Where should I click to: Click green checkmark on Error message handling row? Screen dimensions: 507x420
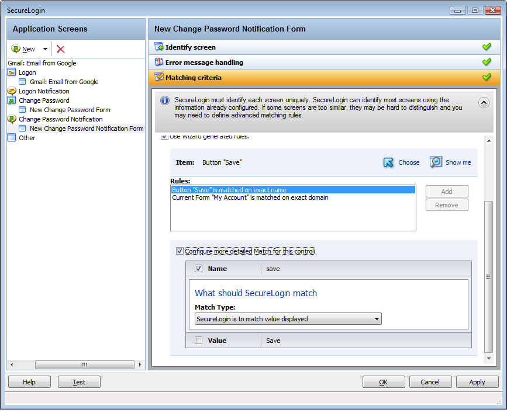coord(487,62)
